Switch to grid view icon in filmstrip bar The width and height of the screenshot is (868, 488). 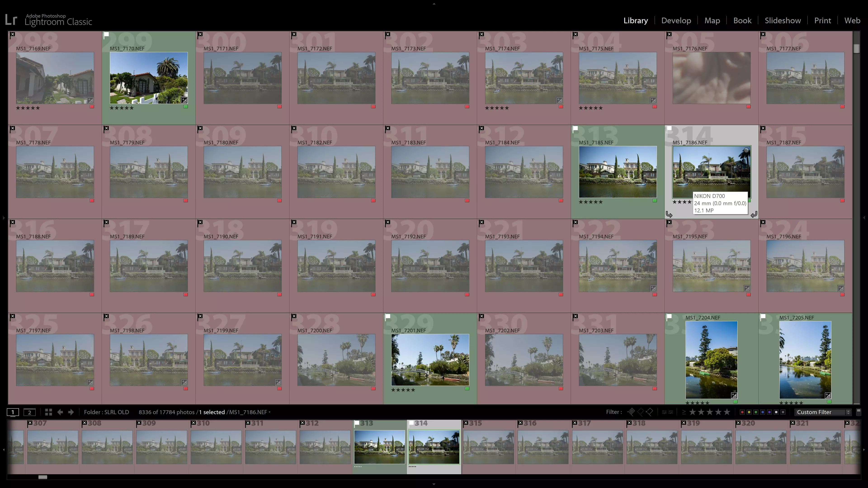(49, 412)
